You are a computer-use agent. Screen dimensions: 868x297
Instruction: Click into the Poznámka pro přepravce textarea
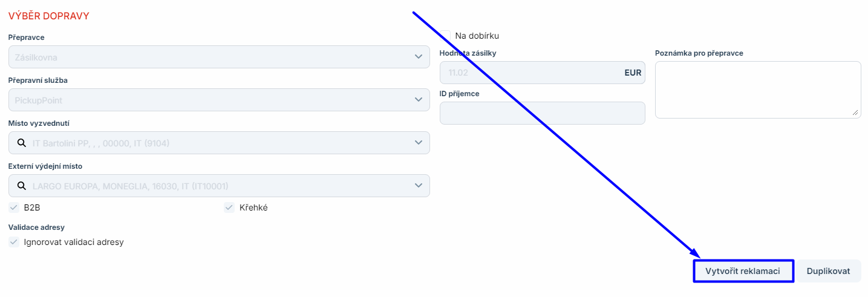click(757, 90)
